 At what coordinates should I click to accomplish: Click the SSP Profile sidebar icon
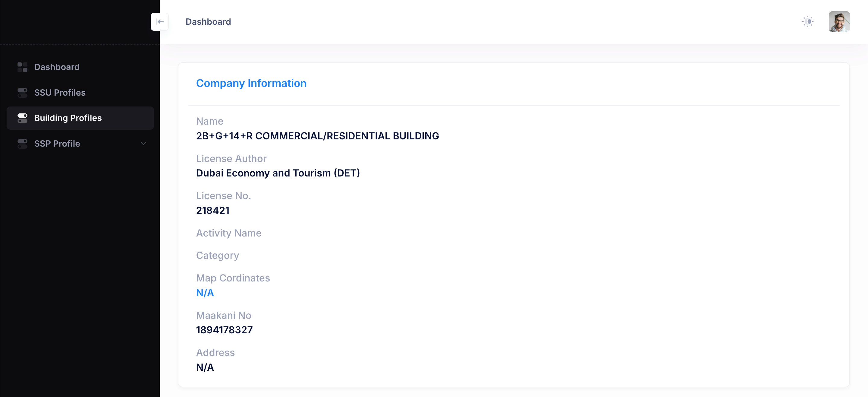(x=22, y=143)
